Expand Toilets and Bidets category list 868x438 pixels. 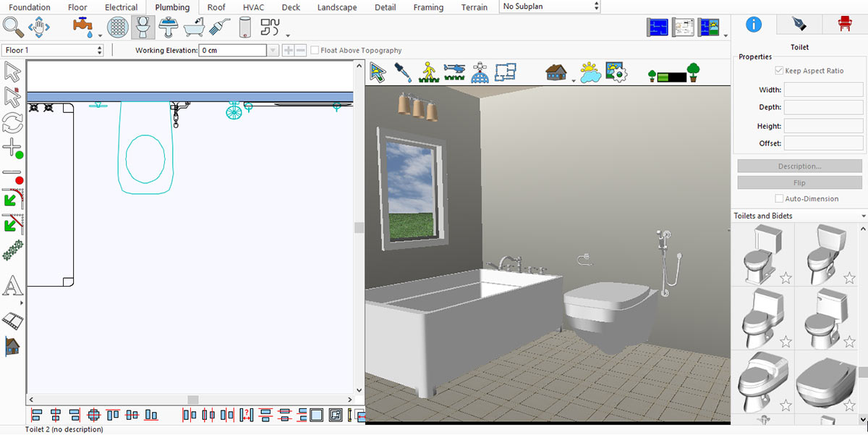[863, 216]
